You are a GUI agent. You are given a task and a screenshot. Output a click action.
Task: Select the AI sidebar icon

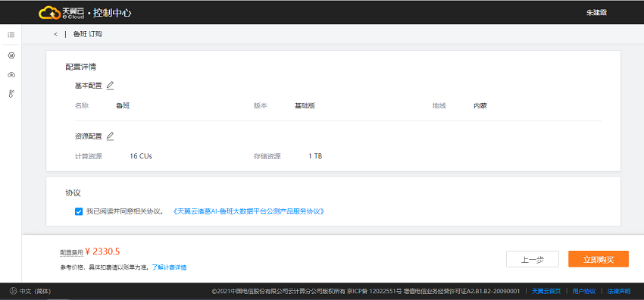tap(11, 55)
